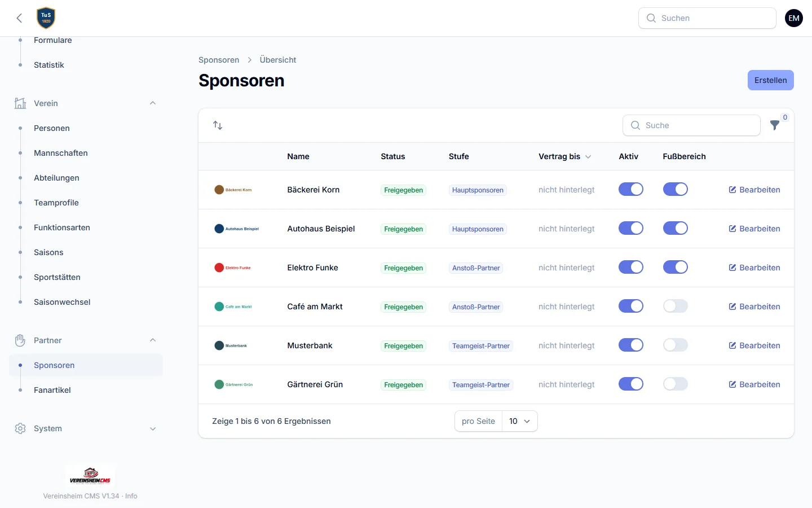Click the Erstellen button
The width and height of the screenshot is (812, 508).
pos(771,80)
